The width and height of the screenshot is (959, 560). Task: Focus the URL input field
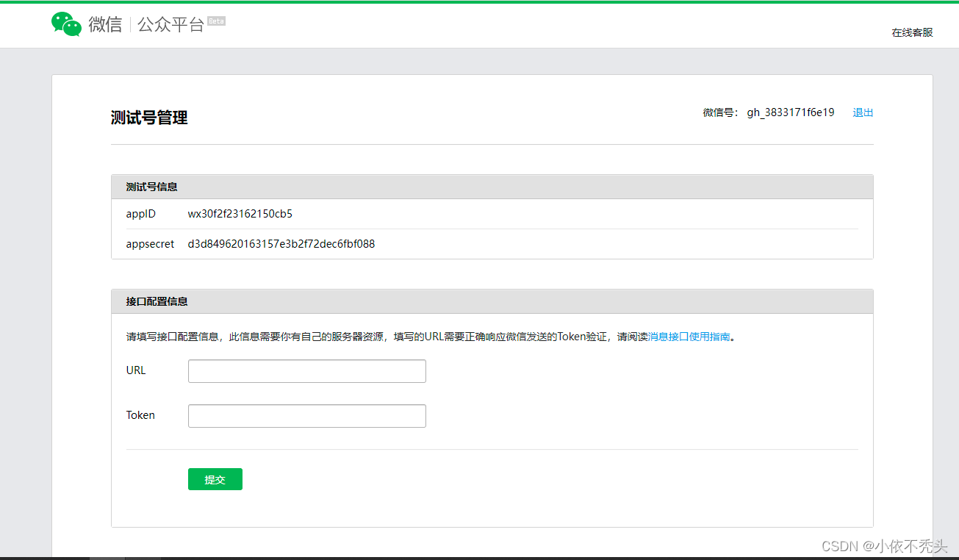(x=307, y=371)
